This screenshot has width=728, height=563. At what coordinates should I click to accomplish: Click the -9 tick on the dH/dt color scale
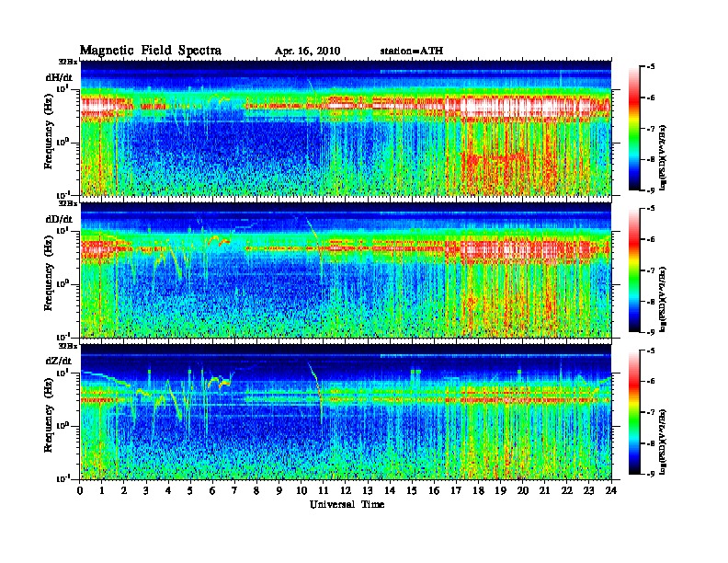coord(650,190)
